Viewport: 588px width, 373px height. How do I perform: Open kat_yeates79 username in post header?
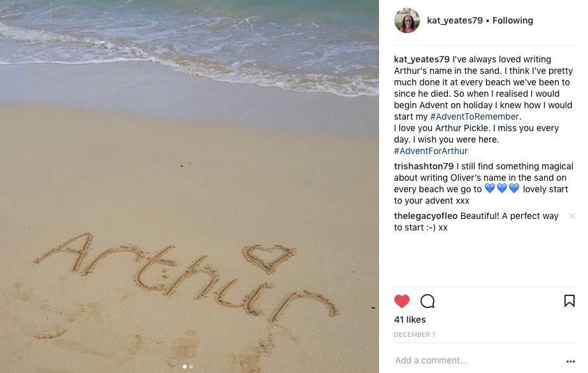coord(455,20)
